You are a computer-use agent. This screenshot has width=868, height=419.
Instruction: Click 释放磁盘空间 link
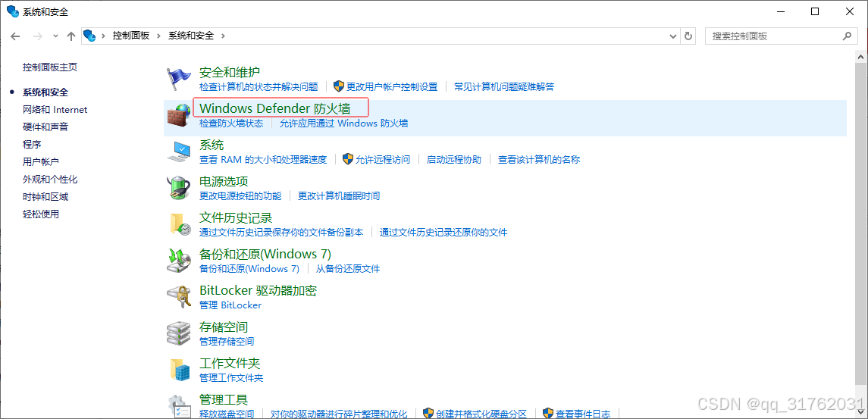(227, 414)
